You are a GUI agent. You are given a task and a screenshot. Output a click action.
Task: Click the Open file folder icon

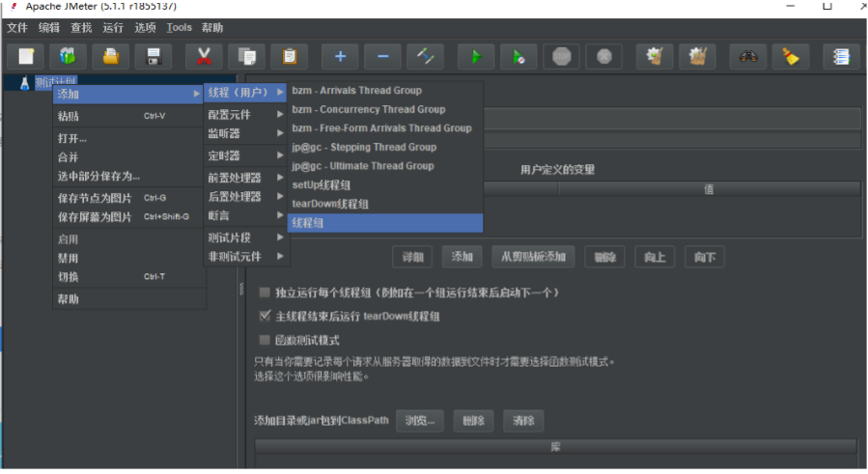tap(111, 57)
